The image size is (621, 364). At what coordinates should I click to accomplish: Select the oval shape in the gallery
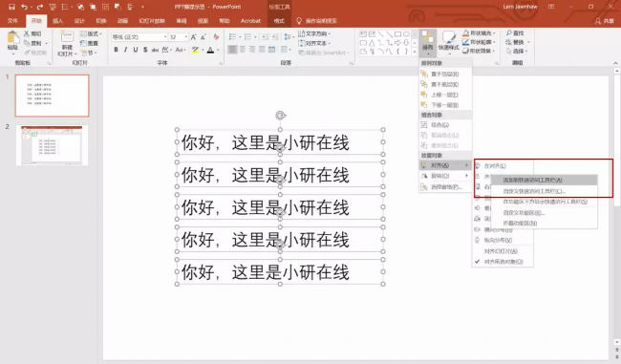(406, 34)
